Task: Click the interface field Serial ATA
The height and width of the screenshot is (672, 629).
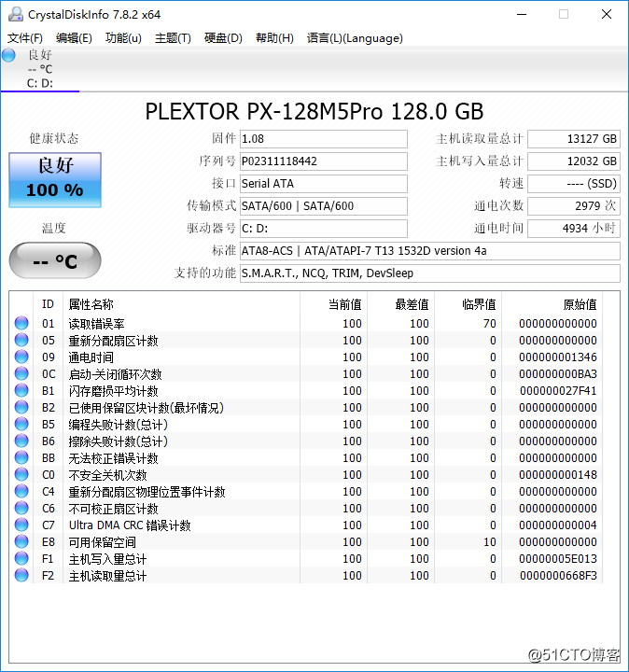Action: click(x=324, y=184)
